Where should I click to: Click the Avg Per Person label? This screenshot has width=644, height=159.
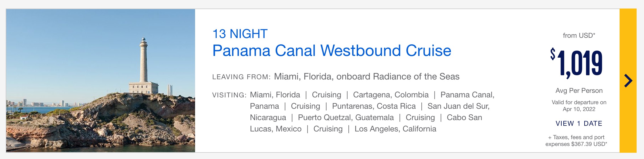point(579,91)
